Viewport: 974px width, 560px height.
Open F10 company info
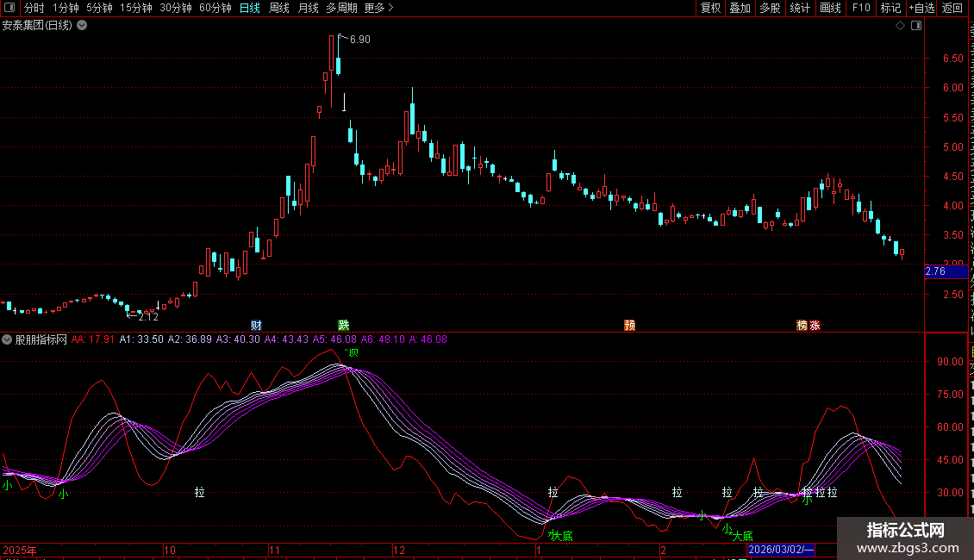coord(861,8)
